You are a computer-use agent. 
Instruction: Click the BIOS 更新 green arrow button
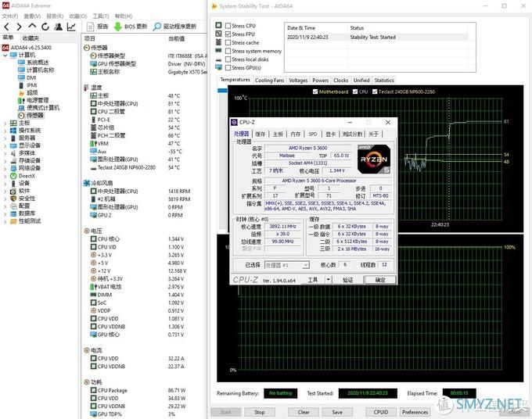pyautogui.click(x=131, y=27)
